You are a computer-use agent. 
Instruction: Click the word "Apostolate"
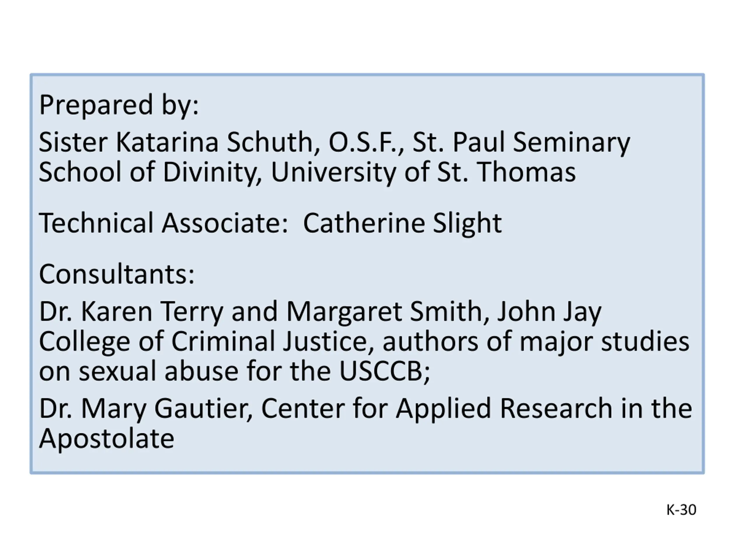[x=107, y=438]
